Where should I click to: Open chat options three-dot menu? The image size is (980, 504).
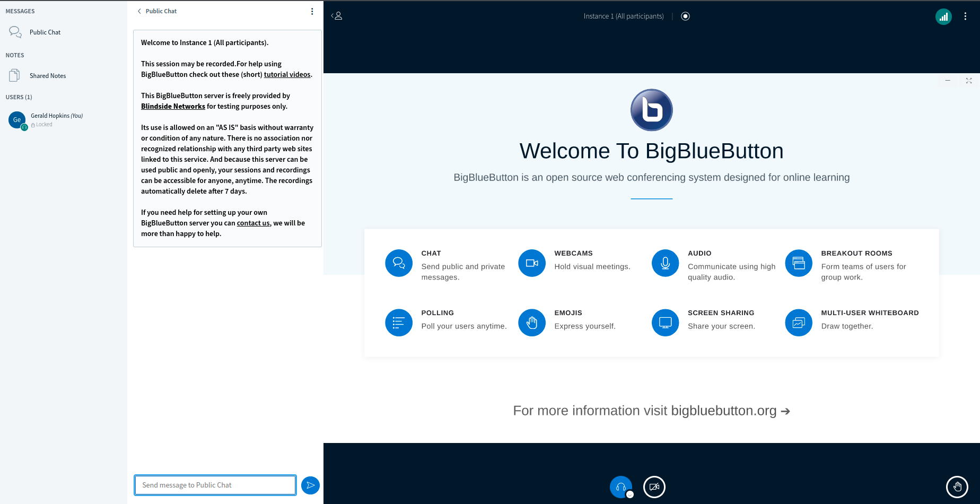pos(312,11)
